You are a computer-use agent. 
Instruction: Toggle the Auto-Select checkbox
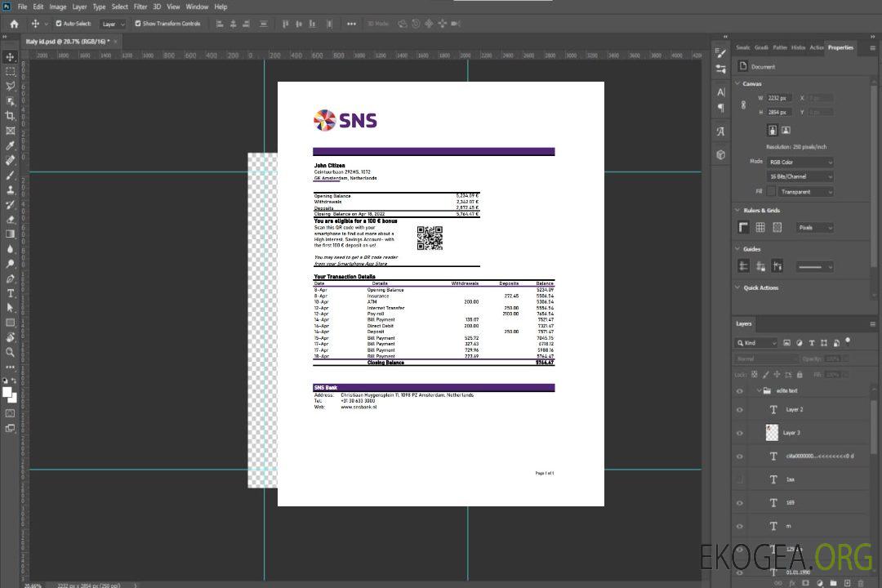(x=59, y=24)
